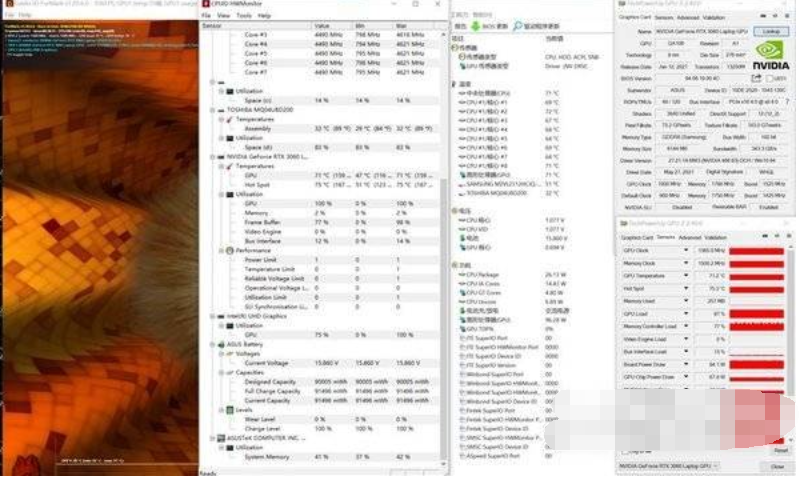Screen dimensions: 801x480
Task: Click the screenshot camera icon in upper GPU-Z
Action: click(x=764, y=16)
